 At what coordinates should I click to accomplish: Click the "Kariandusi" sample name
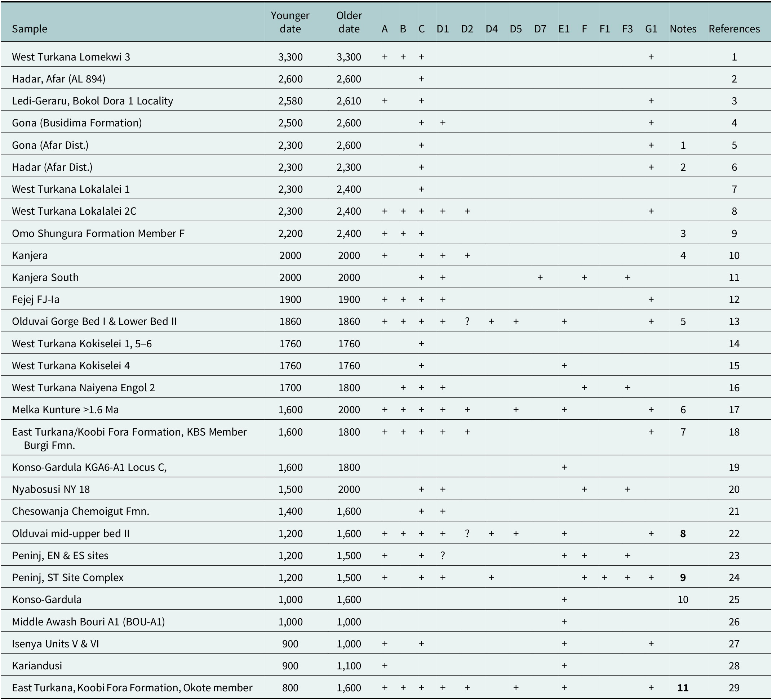point(37,666)
